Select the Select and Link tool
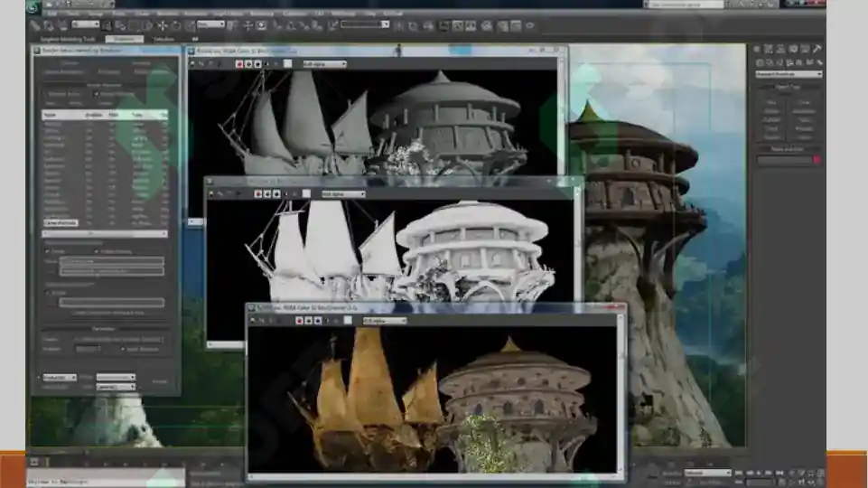The image size is (868, 488). click(35, 25)
